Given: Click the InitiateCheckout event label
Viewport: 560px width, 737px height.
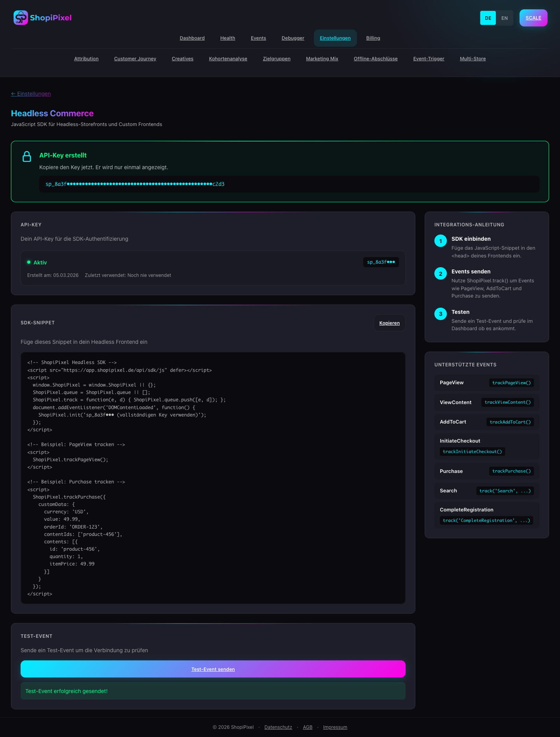Looking at the screenshot, I should click(460, 441).
